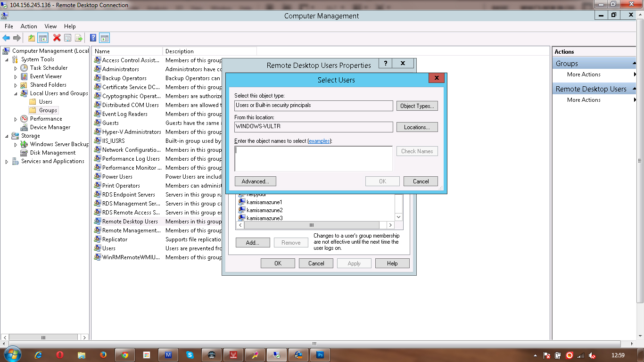Open Help using the question mark icon
Screen dimensions: 644x362
click(x=93, y=38)
